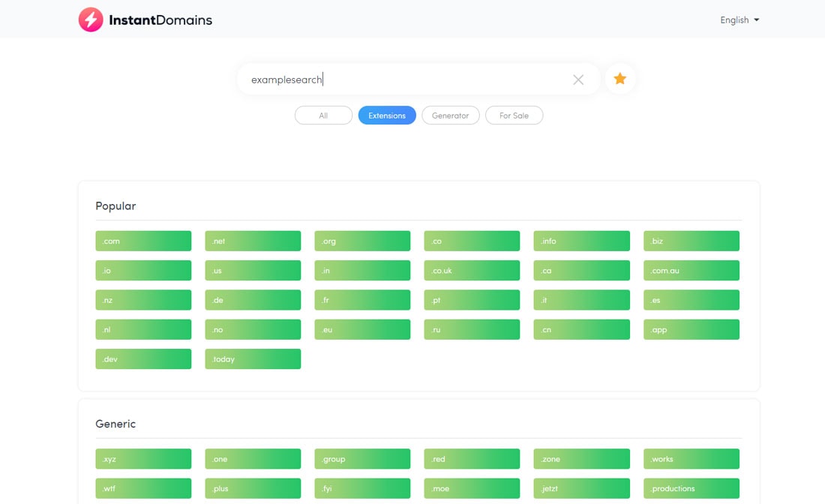Click inside the examplesearch search field
825x504 pixels.
click(418, 79)
